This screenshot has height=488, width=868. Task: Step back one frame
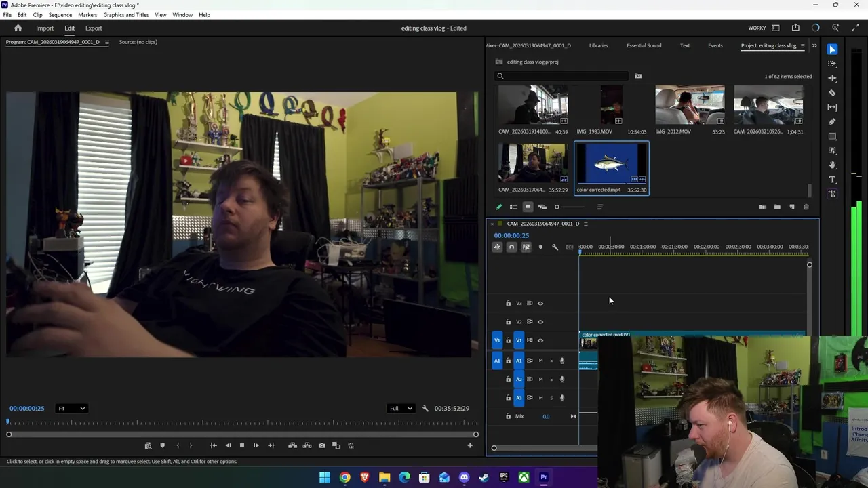point(228,445)
